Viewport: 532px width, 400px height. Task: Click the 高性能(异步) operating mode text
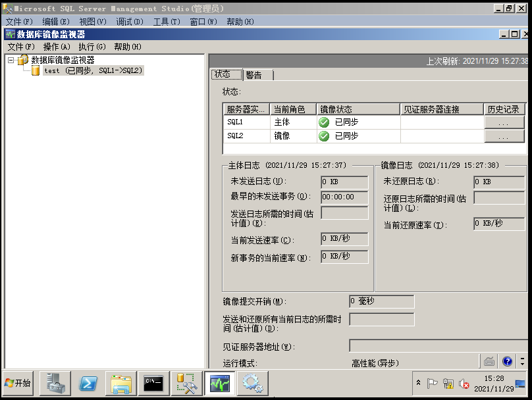(375, 363)
